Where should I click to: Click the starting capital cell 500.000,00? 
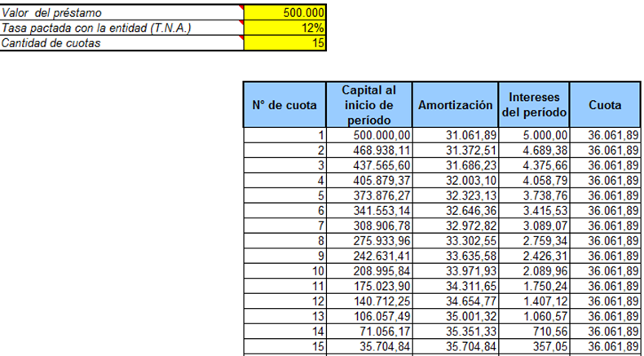(x=369, y=136)
